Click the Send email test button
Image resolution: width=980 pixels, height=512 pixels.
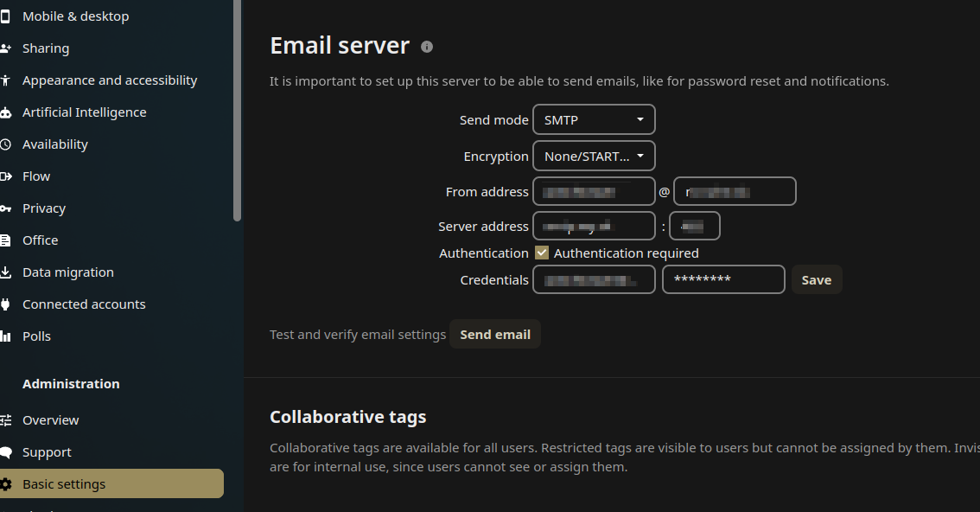click(495, 335)
